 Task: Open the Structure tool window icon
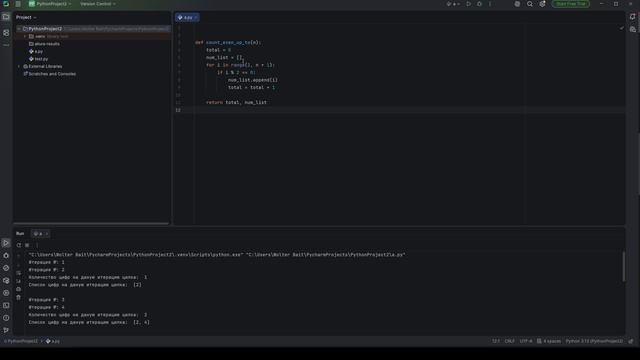pos(6,33)
